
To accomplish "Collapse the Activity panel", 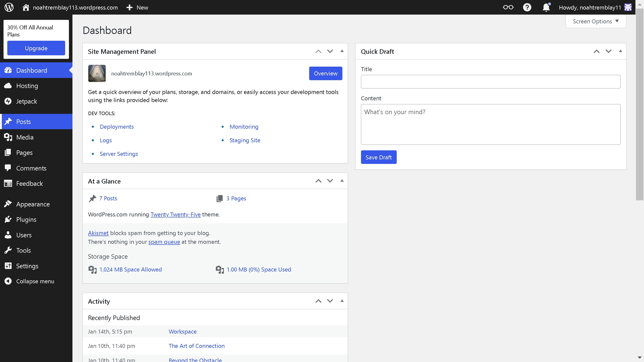I will [342, 301].
